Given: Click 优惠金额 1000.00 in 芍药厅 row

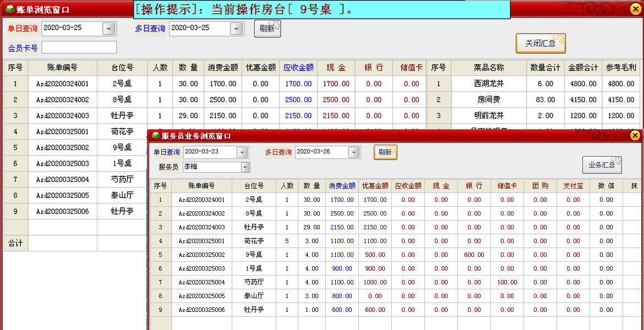Looking at the screenshot, I should (x=375, y=282).
